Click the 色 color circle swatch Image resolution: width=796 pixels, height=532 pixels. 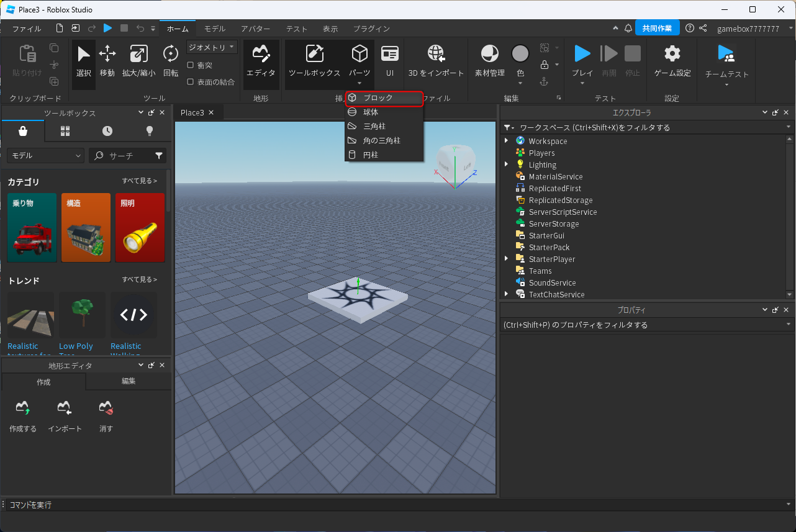point(520,55)
